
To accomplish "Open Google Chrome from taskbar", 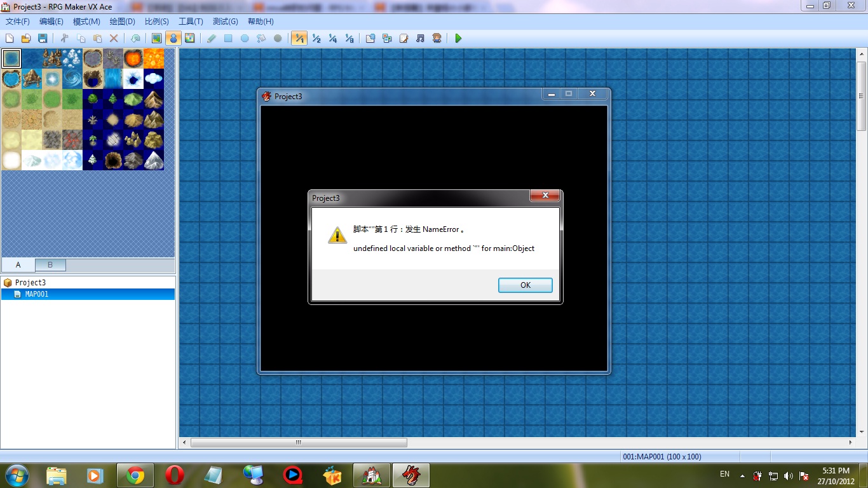I will (x=135, y=475).
